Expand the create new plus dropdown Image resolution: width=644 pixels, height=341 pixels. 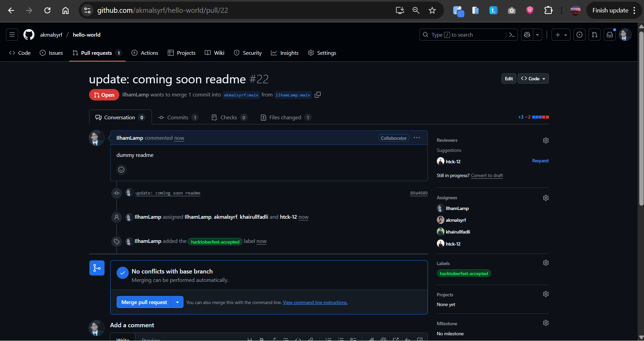tap(561, 35)
